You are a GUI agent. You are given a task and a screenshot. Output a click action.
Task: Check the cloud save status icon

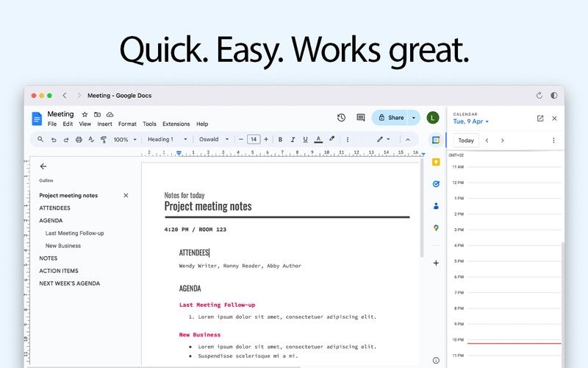[110, 115]
